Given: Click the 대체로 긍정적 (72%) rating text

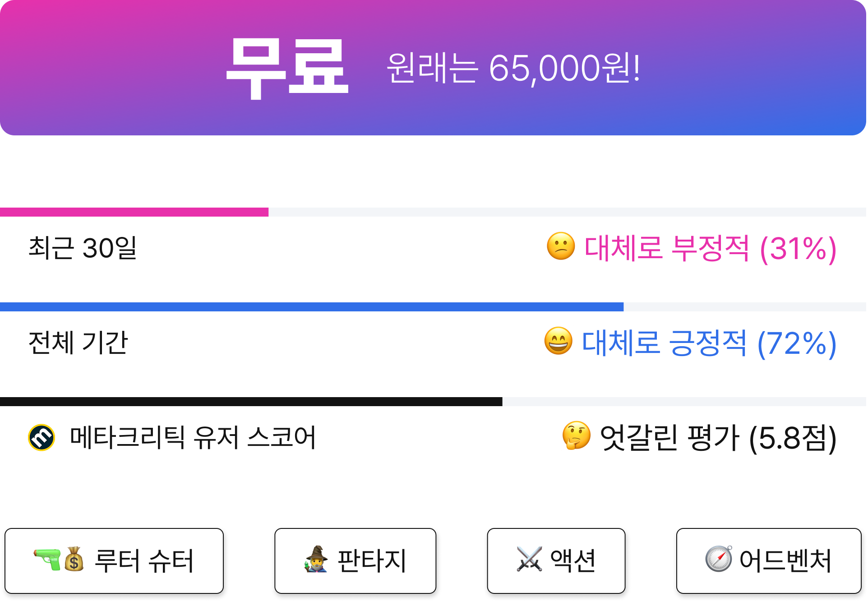Looking at the screenshot, I should coord(709,343).
